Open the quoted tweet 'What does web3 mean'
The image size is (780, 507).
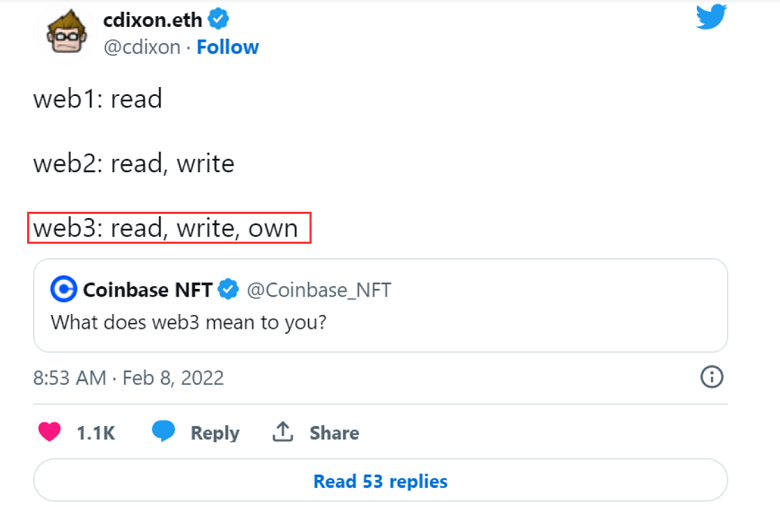pos(189,323)
